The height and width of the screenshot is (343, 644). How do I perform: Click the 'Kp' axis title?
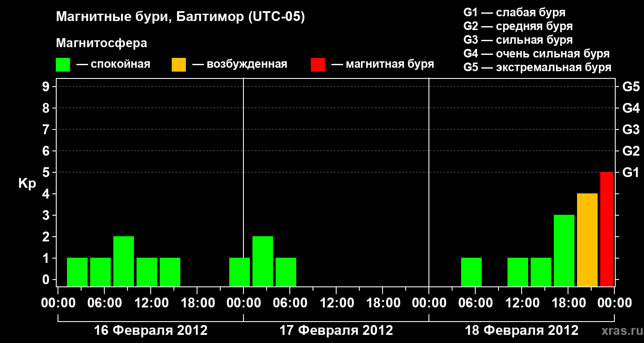coord(27,184)
